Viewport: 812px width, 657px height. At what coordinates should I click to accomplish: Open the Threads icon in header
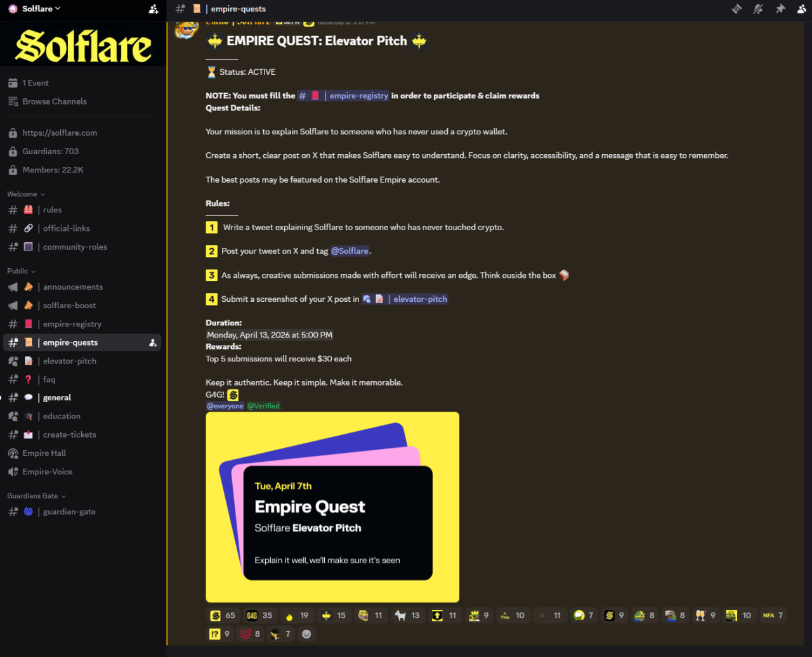737,9
